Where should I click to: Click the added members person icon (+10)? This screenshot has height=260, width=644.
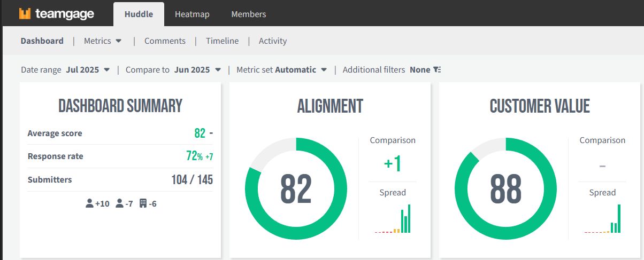(89, 203)
